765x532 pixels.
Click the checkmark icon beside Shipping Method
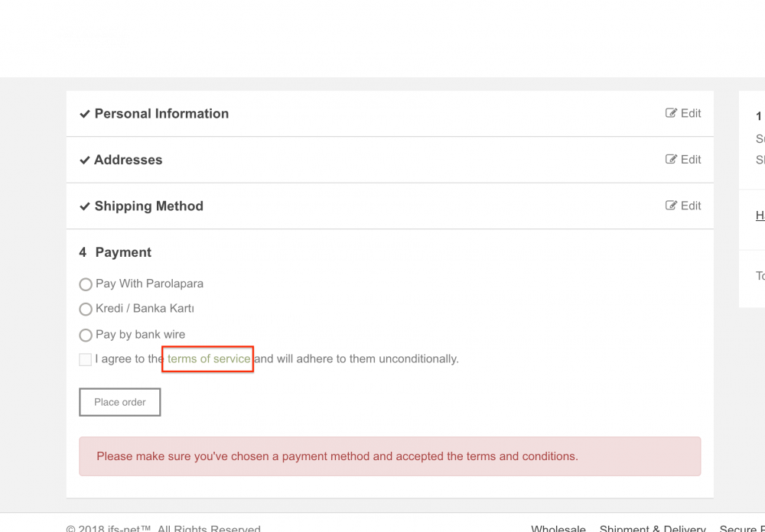click(85, 206)
